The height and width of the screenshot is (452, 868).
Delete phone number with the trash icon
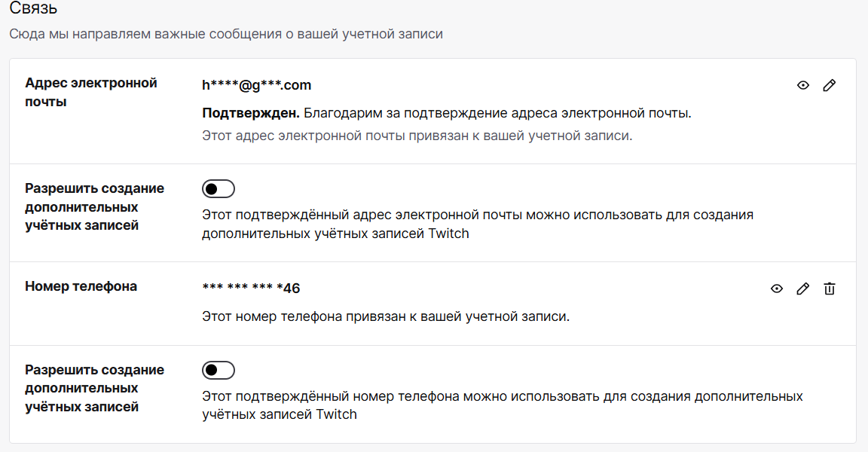point(829,289)
